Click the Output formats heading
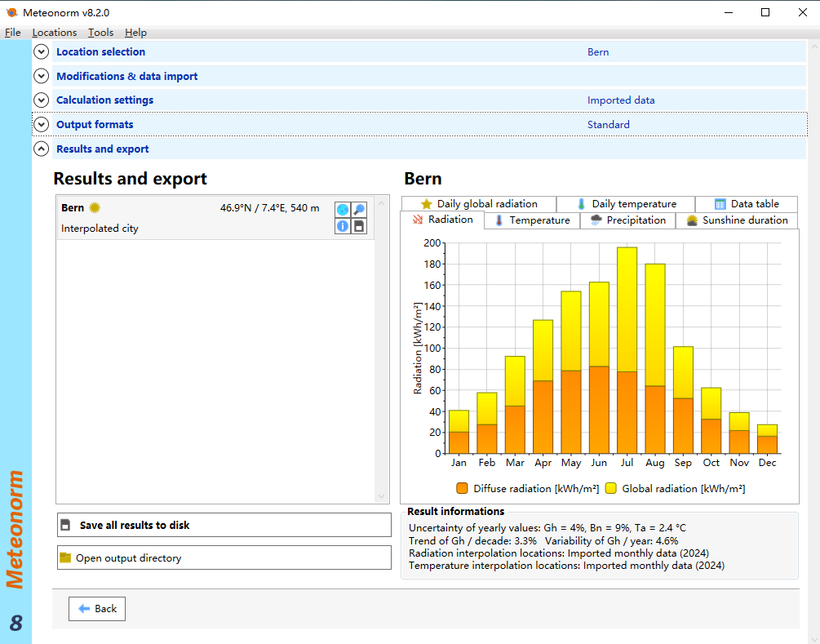Image resolution: width=820 pixels, height=644 pixels. (x=95, y=125)
